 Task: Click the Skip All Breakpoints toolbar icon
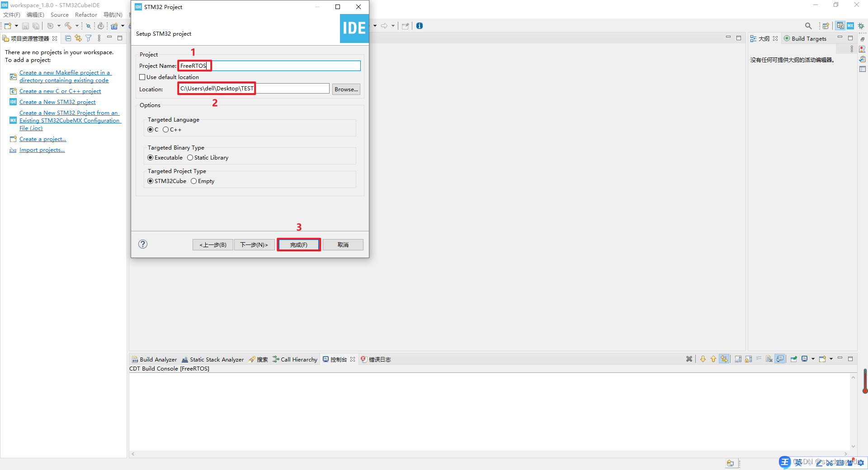click(89, 26)
